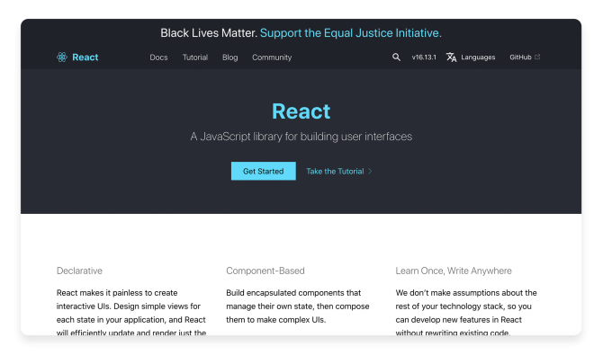Visit the GitHub link
The height and width of the screenshot is (364, 603).
520,58
